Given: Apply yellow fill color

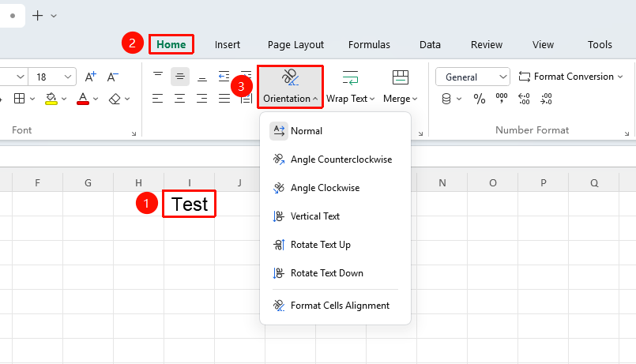Looking at the screenshot, I should pos(51,99).
